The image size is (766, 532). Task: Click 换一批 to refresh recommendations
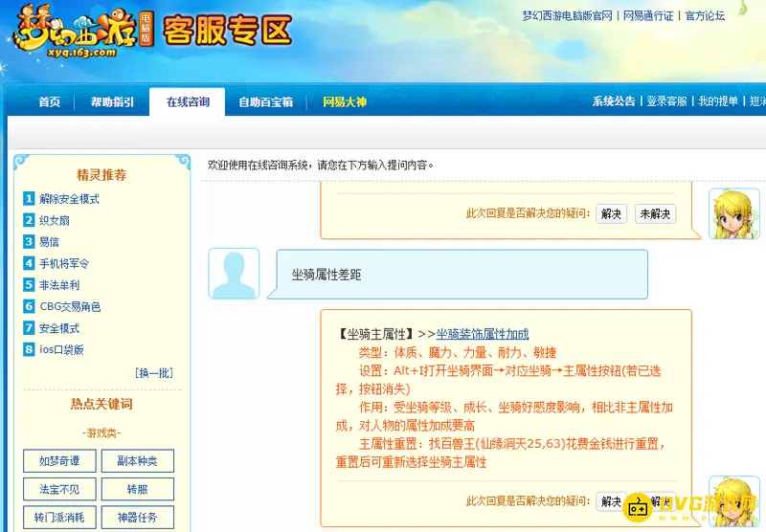(154, 373)
